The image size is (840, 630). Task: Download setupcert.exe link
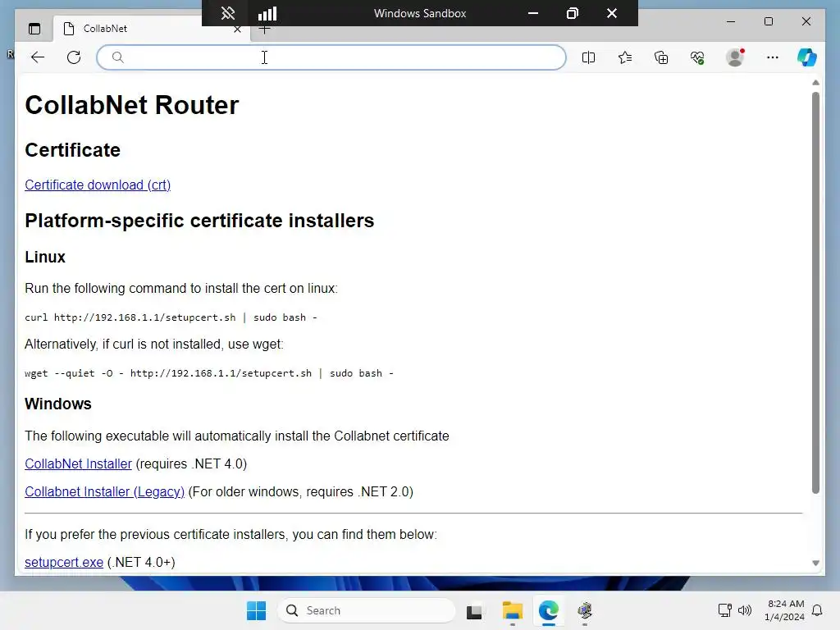point(64,563)
